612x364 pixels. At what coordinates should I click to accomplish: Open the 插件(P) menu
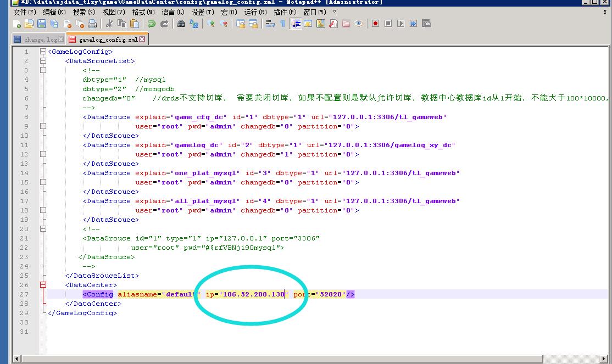point(285,12)
